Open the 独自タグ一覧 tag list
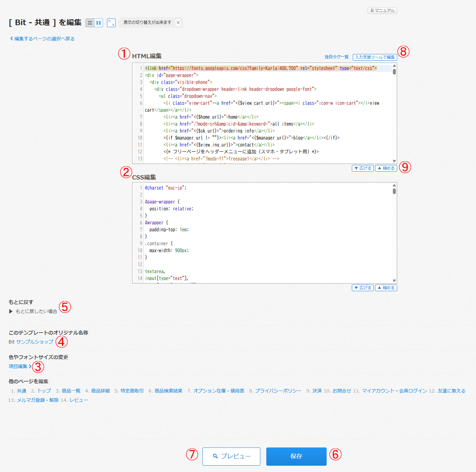The width and height of the screenshot is (476, 472). point(337,57)
